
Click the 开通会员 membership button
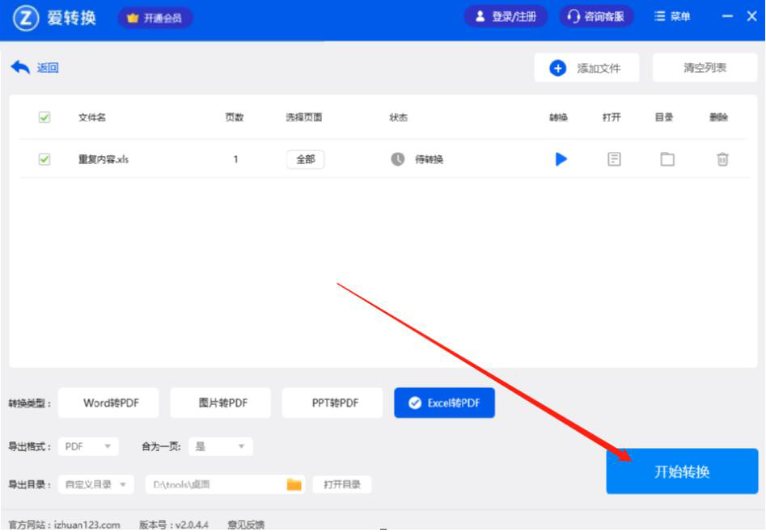155,18
